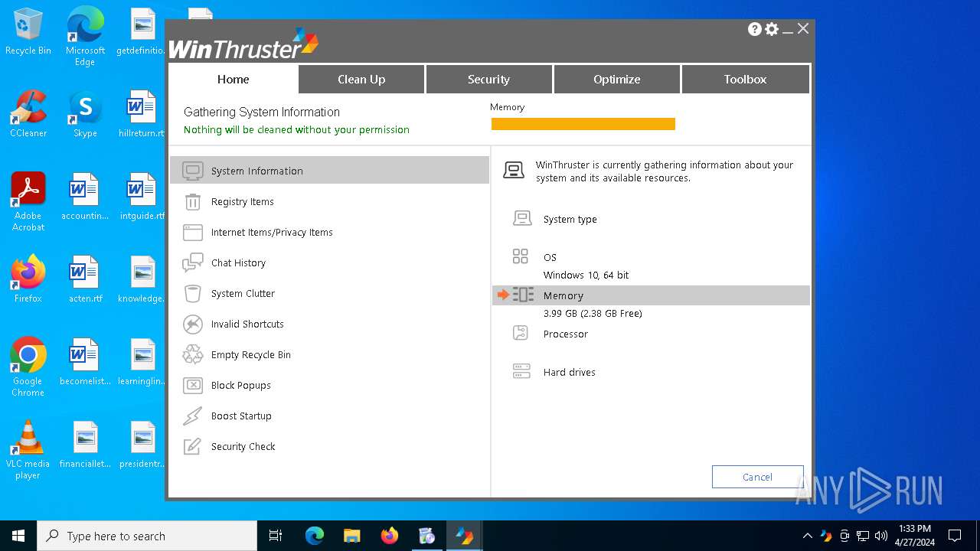Image resolution: width=980 pixels, height=551 pixels.
Task: Click the System Information monitor icon
Action: (x=193, y=171)
